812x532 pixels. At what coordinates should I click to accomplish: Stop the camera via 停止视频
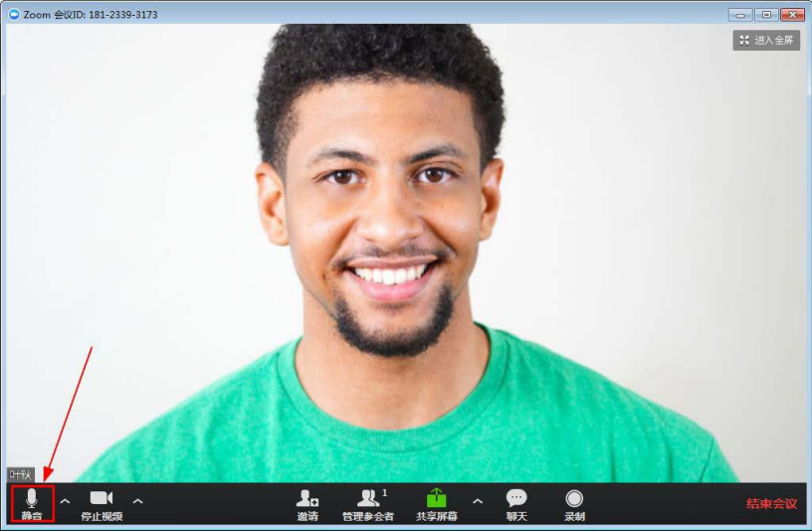(x=101, y=504)
